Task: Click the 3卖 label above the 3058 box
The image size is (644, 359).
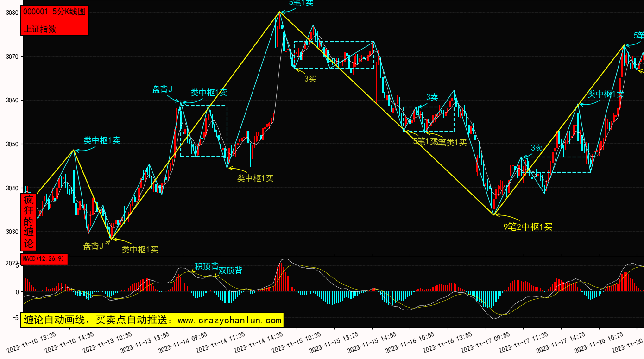Action: [x=432, y=97]
